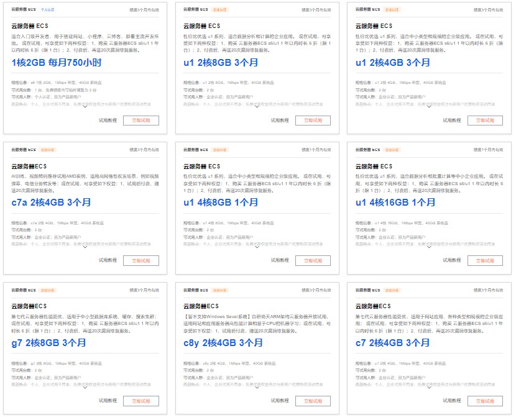
Task: Open 试用教程 for the 1核2GB 每月750小时 card
Action: 108,121
